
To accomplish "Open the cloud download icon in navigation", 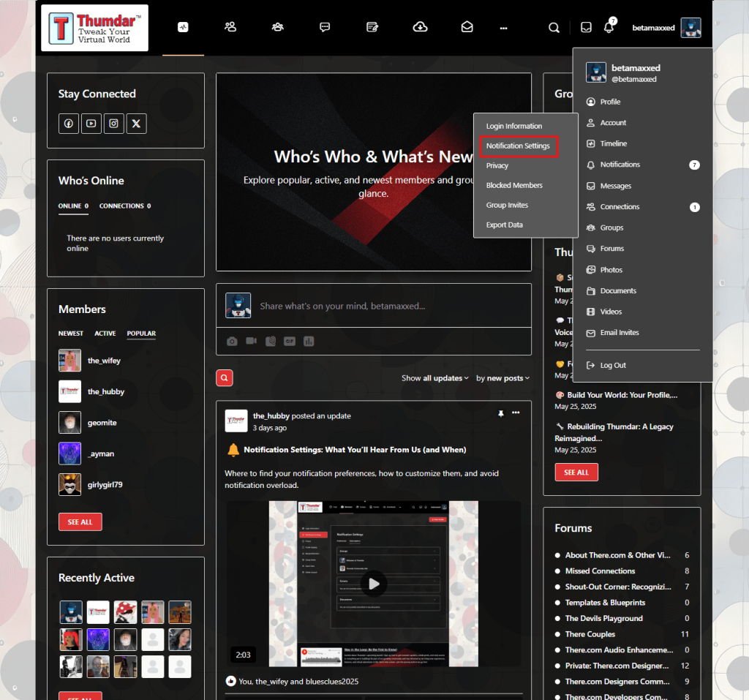I will (420, 27).
